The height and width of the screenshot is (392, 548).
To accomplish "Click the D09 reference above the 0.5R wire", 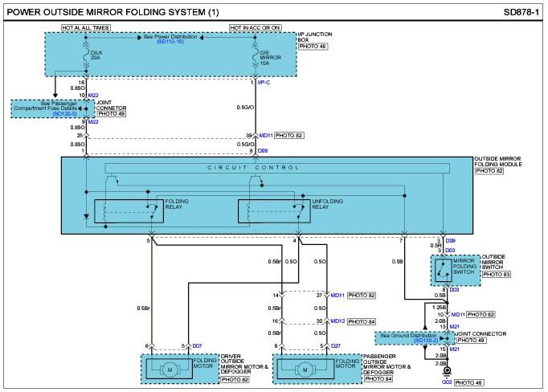I will (x=451, y=241).
